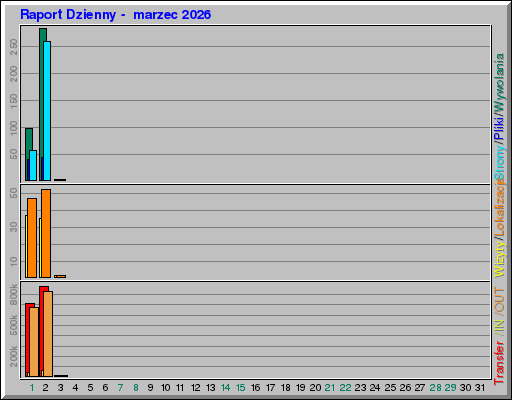Click the day 1 orange Lokalizacje bar
The height and width of the screenshot is (400, 512).
pos(32,238)
